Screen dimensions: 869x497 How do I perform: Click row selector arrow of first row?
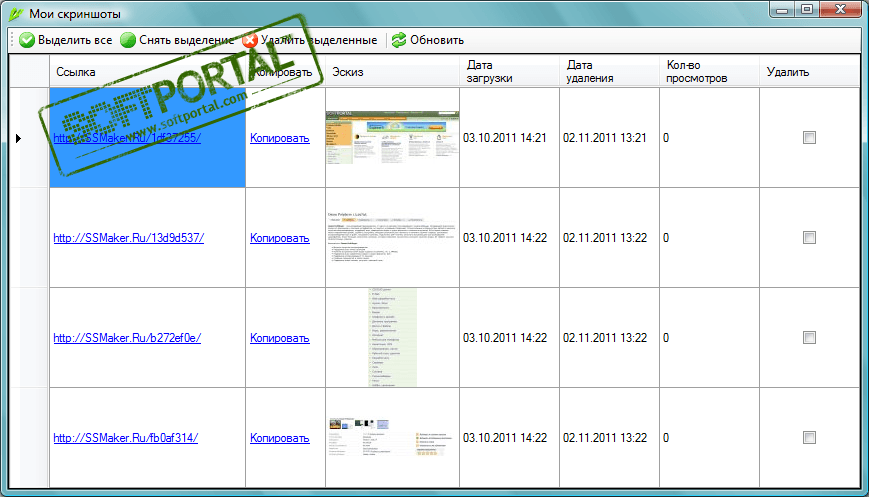tap(18, 138)
